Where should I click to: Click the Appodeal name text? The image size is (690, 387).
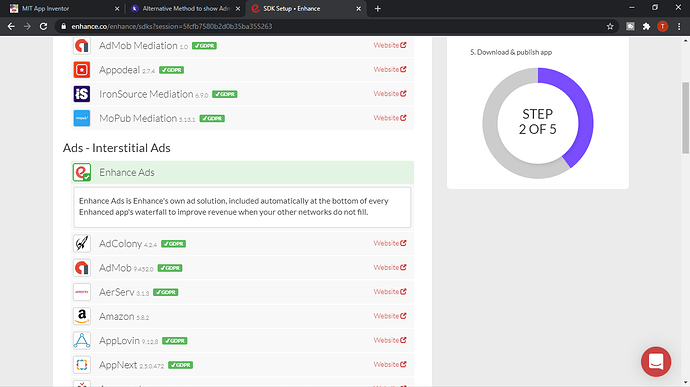click(120, 70)
